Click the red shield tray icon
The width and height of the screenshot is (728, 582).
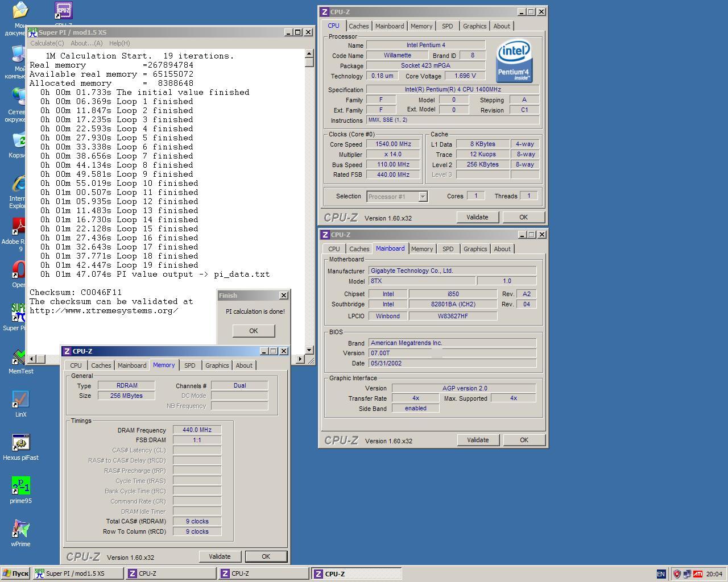[677, 574]
